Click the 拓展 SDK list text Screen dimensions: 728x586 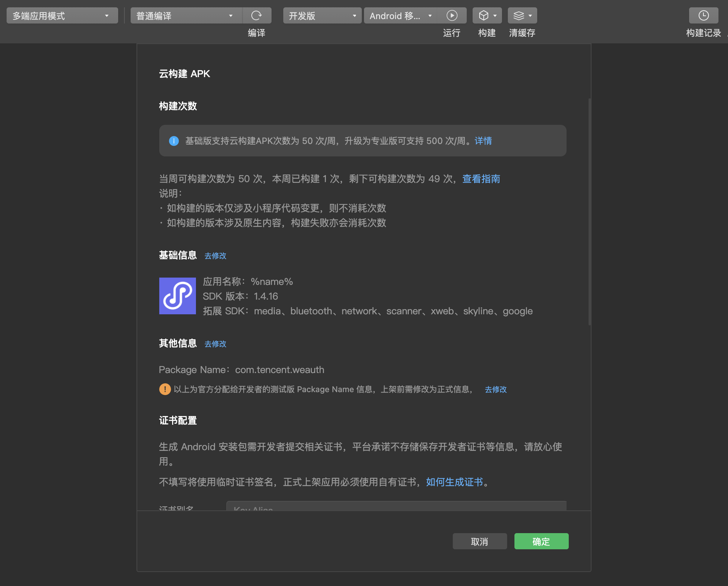368,311
